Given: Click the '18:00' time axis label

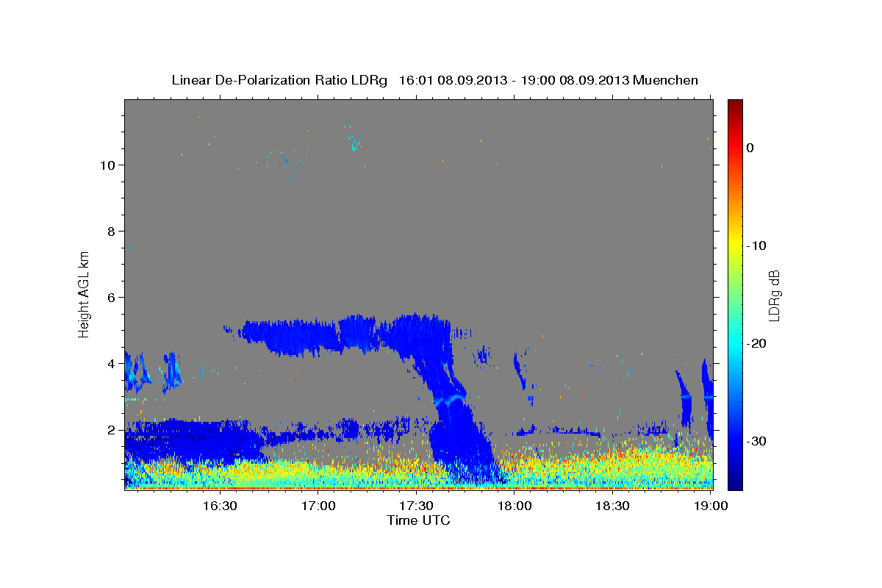Looking at the screenshot, I should click(x=514, y=506).
